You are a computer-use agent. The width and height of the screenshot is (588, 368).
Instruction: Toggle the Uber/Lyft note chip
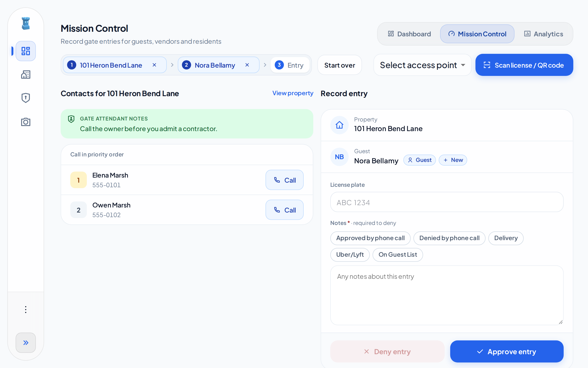pyautogui.click(x=350, y=255)
